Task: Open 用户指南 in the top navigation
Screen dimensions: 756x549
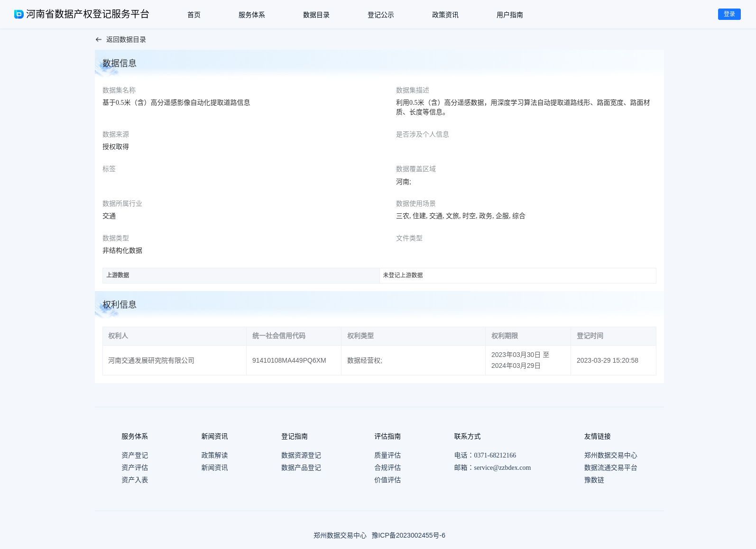Action: point(510,15)
